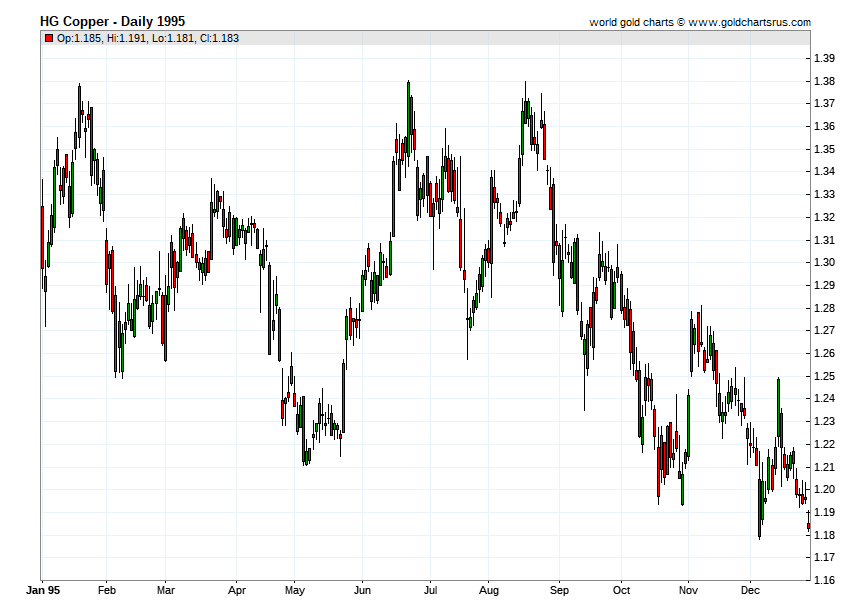Click the 1.18 price axis label
The image size is (850, 616).
[x=825, y=535]
